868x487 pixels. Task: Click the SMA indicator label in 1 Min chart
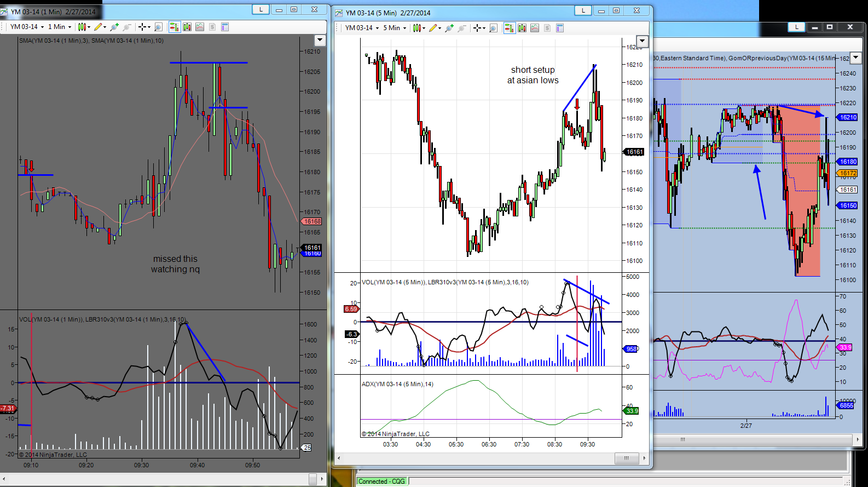(x=91, y=41)
